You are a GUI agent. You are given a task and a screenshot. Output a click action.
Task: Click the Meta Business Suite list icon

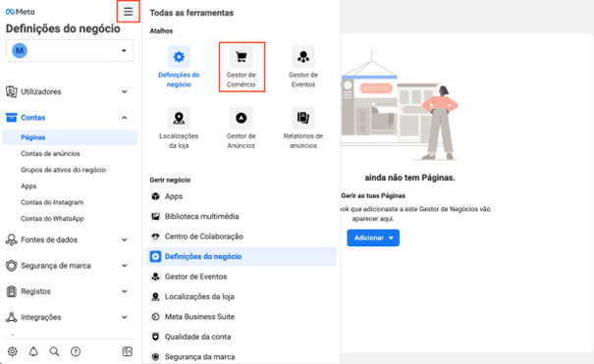pyautogui.click(x=155, y=317)
